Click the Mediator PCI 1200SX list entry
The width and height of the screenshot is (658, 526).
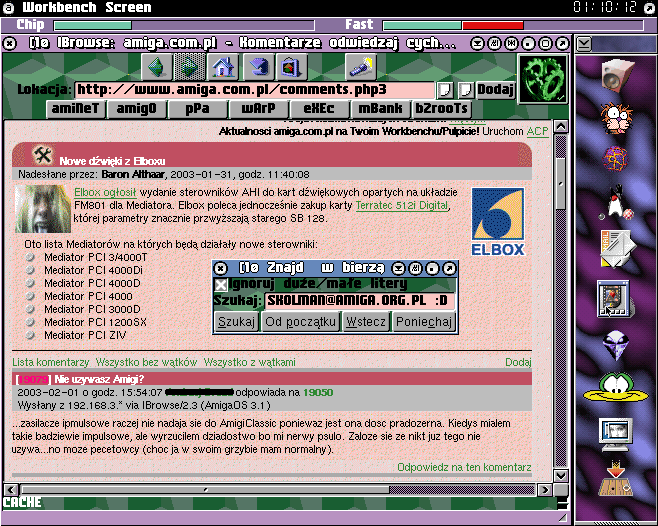pos(95,322)
